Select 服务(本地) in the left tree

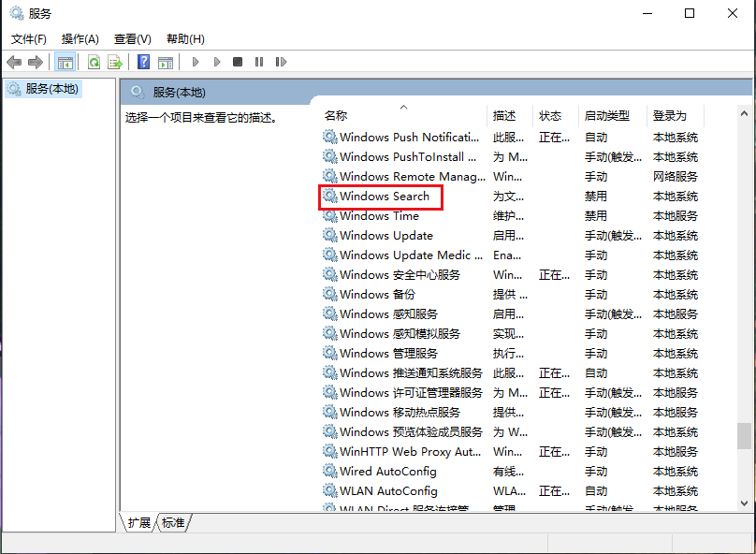(51, 89)
